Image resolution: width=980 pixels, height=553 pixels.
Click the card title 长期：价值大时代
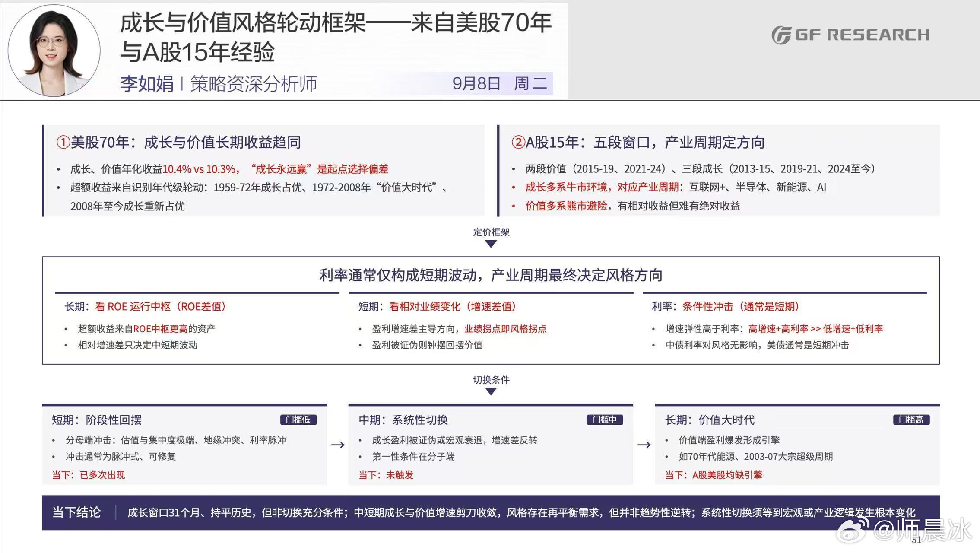[710, 420]
